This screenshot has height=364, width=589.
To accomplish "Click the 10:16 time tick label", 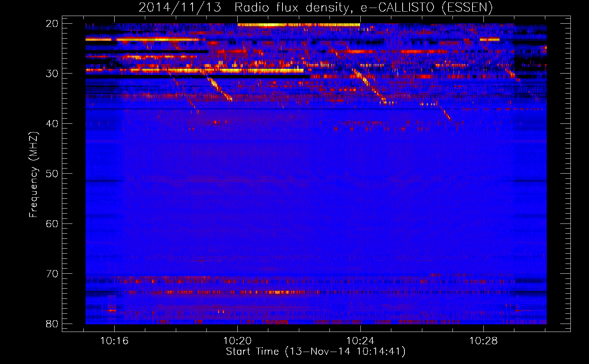I will point(114,341).
